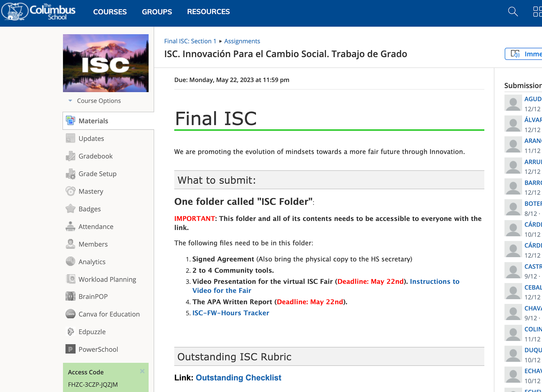Expand the Course Options dropdown
The image size is (542, 392).
95,101
